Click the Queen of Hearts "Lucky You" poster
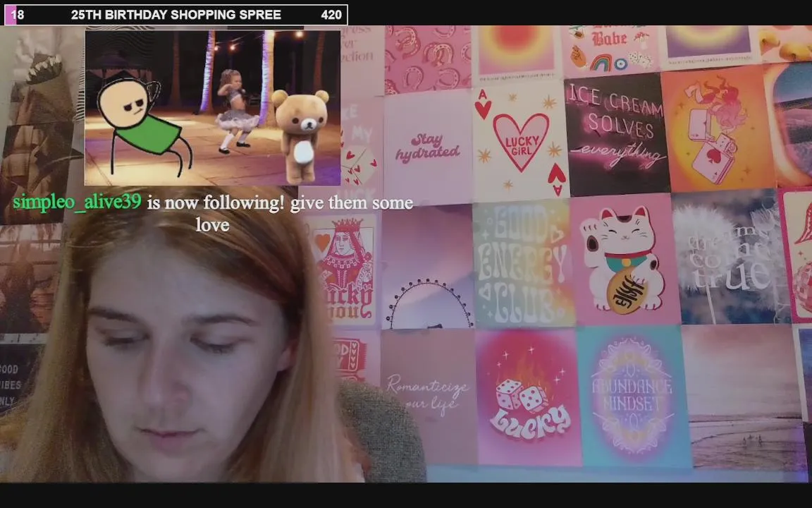The height and width of the screenshot is (508, 812). (343, 270)
